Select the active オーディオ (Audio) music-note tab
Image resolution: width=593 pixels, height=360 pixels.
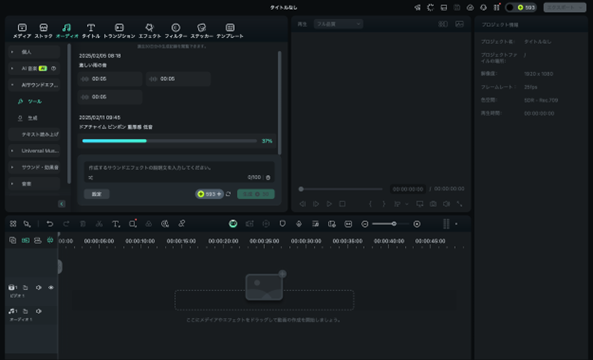[67, 31]
